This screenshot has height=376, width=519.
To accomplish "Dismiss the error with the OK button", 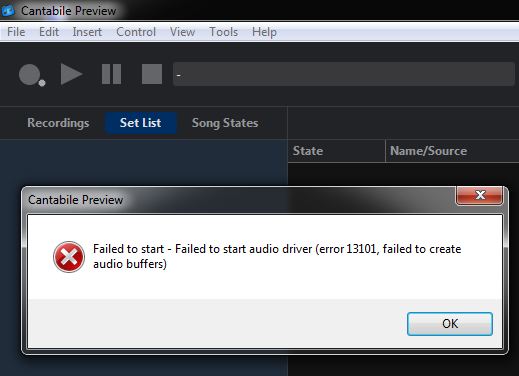I will pos(450,324).
